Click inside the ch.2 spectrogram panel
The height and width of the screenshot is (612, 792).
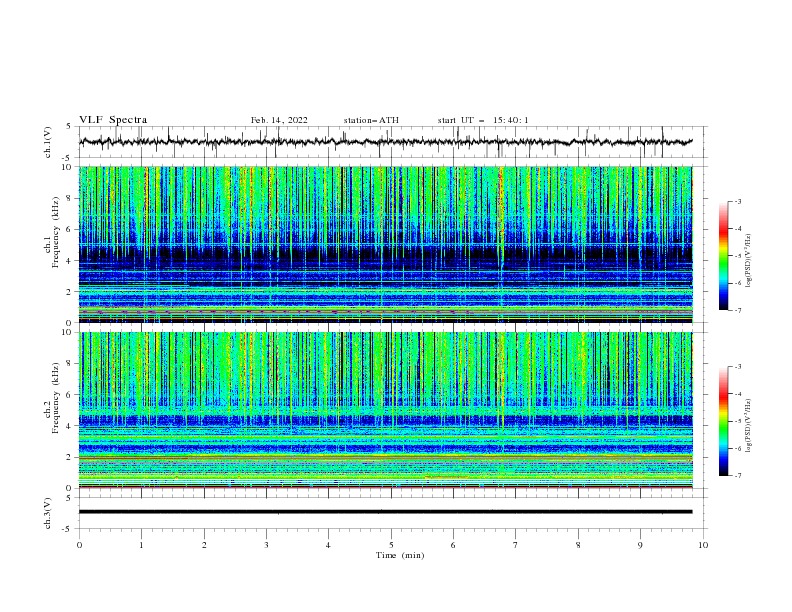coord(385,410)
